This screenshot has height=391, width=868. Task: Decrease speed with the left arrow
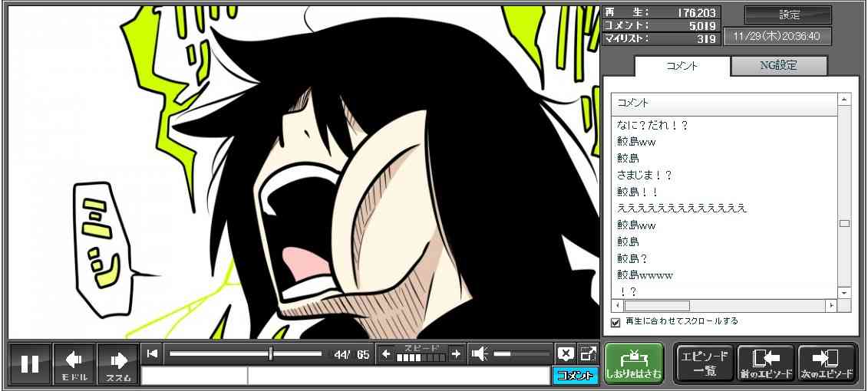tap(386, 353)
